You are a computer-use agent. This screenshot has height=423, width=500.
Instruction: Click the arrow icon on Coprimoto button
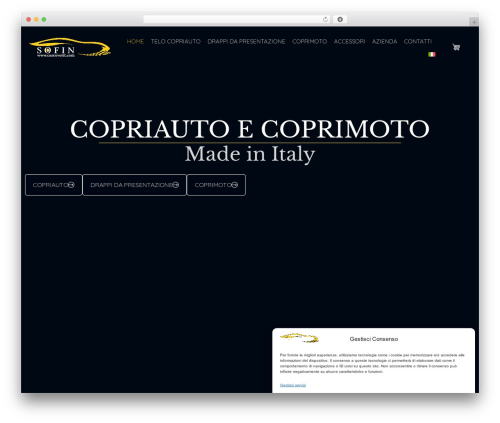coord(235,185)
